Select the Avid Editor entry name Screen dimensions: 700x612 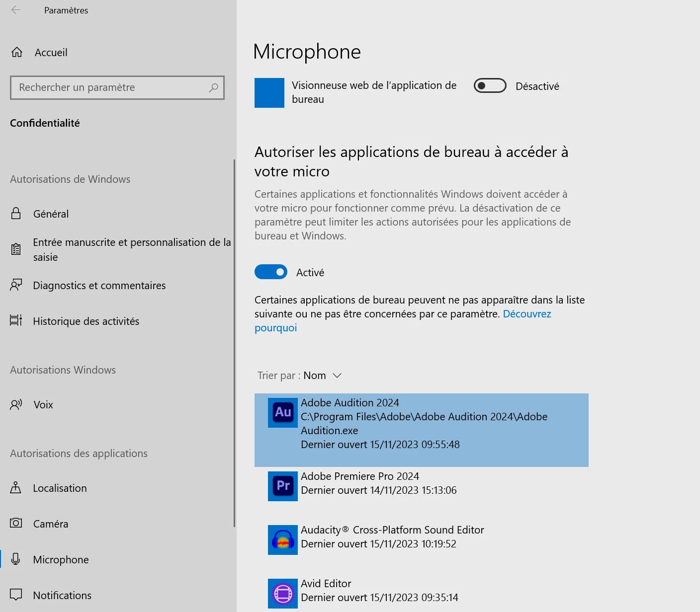click(326, 583)
